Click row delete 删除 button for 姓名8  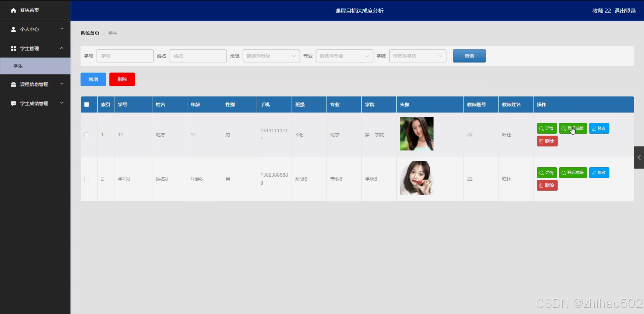[x=547, y=185]
